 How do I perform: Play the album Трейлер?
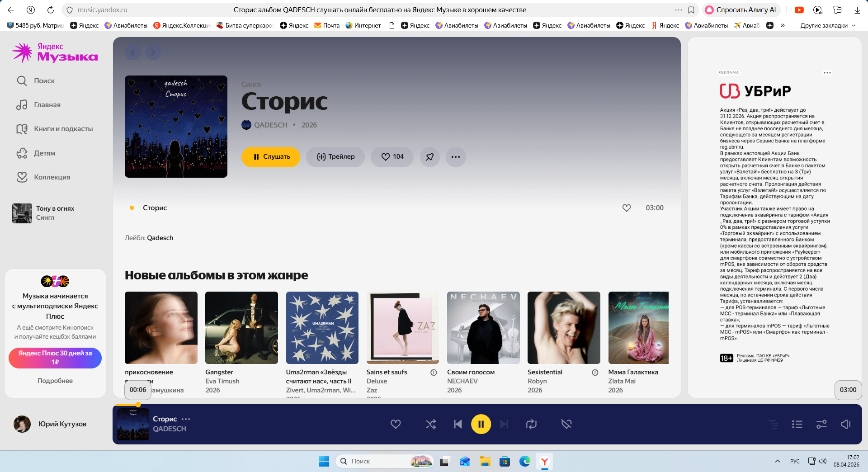point(335,157)
